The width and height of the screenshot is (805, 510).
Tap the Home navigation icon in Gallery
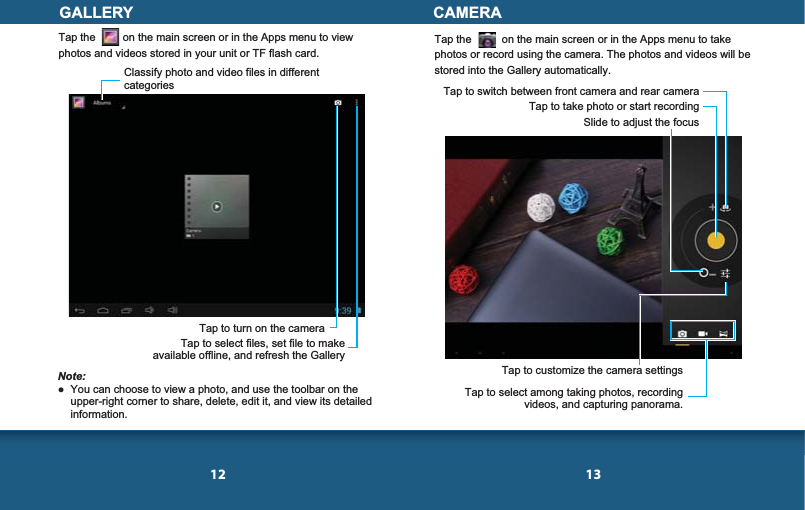click(103, 310)
